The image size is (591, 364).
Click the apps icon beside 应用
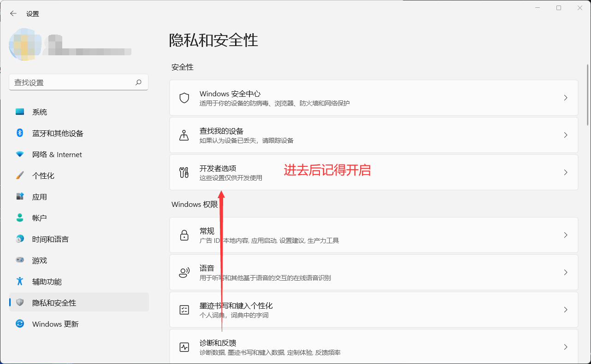pos(20,197)
